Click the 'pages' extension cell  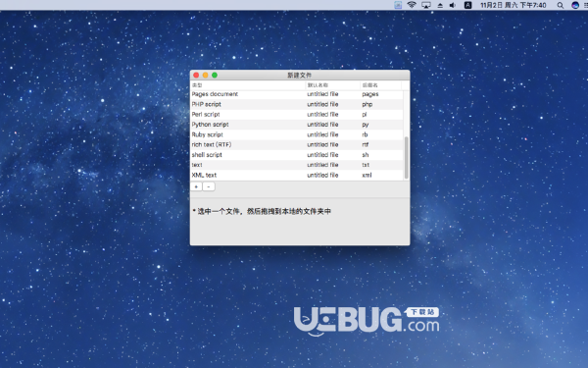pos(370,94)
